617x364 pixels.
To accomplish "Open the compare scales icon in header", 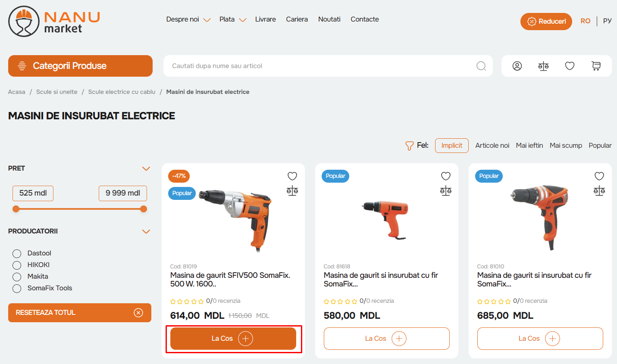I will (543, 66).
